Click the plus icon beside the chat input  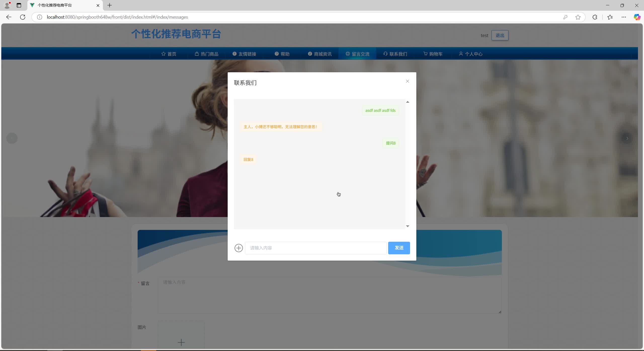click(x=238, y=248)
